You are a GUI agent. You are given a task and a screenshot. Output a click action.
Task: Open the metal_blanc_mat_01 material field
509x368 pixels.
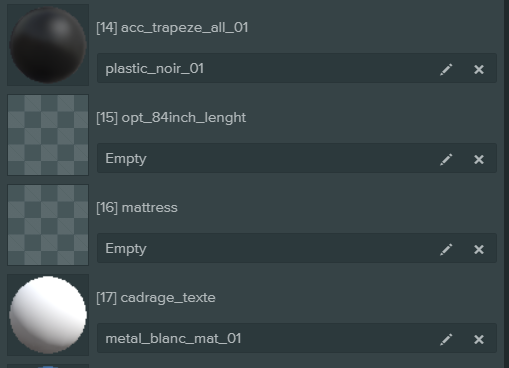(297, 338)
